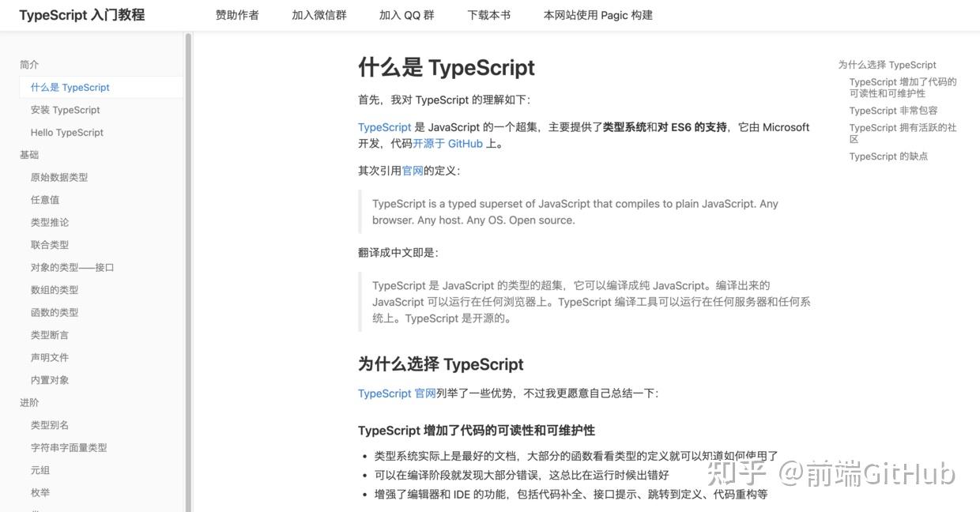Open the 加入微信群 navigation item
Image resolution: width=980 pixels, height=512 pixels.
click(318, 14)
